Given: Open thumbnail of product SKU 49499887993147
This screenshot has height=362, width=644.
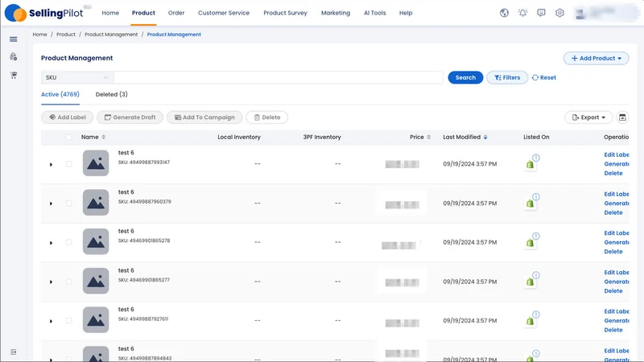Looking at the screenshot, I should 96,163.
